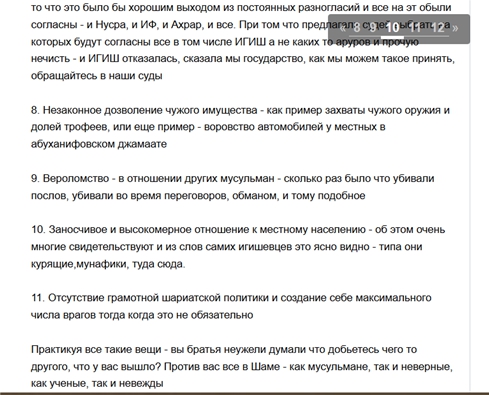
Task: Click the text "Практикуя все такие вещи"
Action: click(96, 349)
